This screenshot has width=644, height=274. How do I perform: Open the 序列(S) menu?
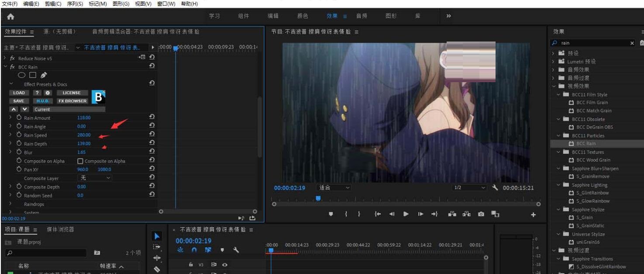[75, 3]
